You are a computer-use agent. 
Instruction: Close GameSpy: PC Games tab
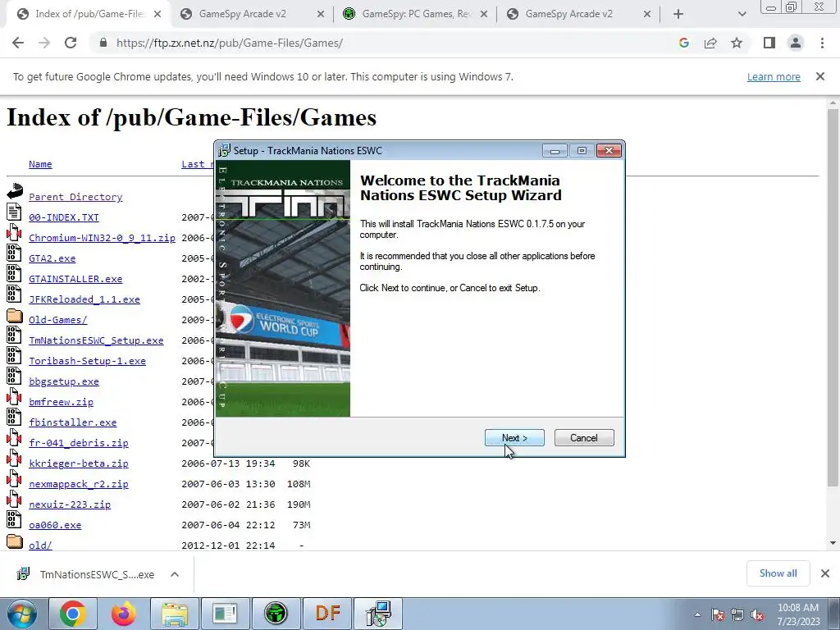coord(484,14)
